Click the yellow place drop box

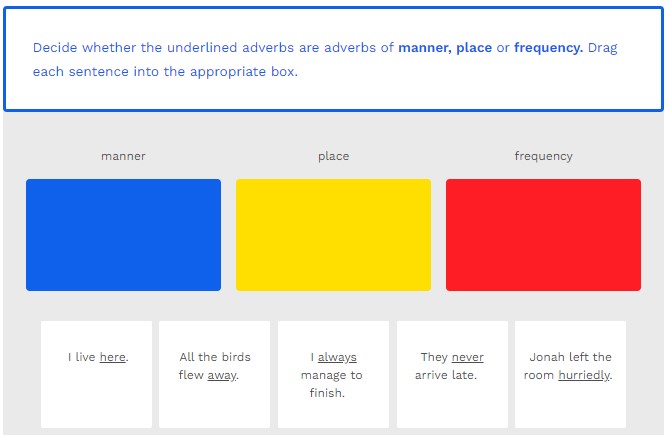[333, 235]
